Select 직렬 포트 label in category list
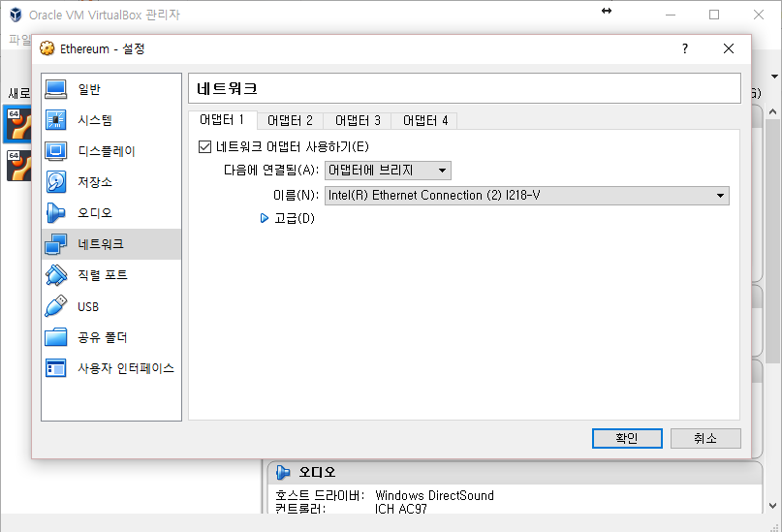 click(x=103, y=275)
